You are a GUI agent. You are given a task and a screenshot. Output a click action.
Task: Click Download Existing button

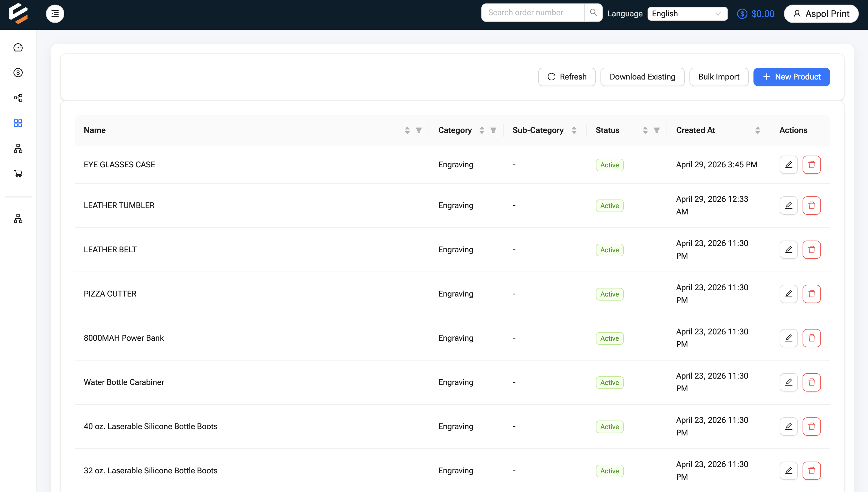coord(642,77)
